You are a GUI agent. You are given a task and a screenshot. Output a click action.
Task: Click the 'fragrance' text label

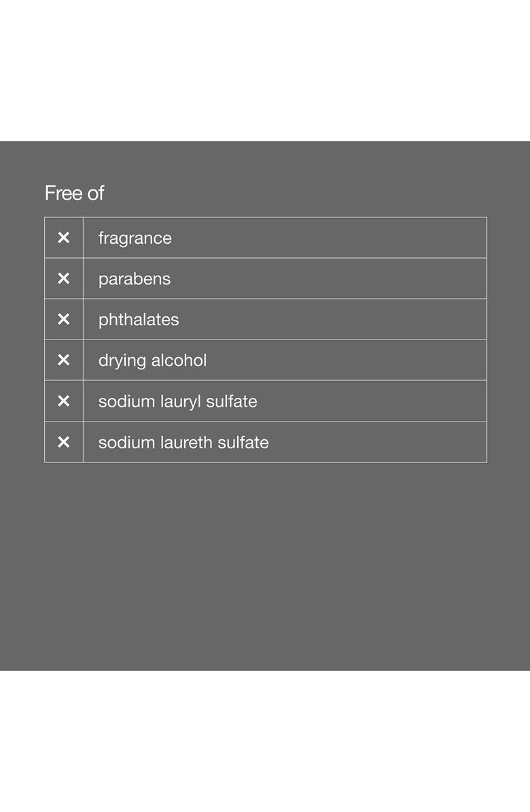(x=135, y=238)
